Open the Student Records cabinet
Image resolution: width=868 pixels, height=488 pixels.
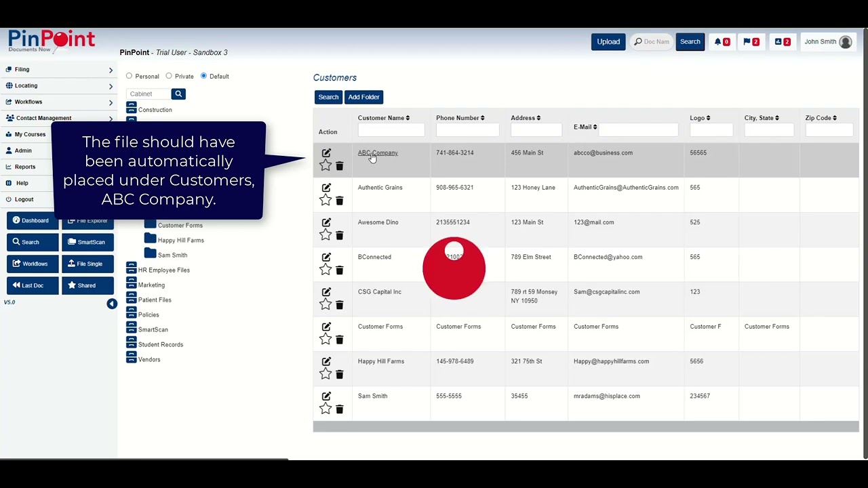(x=155, y=344)
